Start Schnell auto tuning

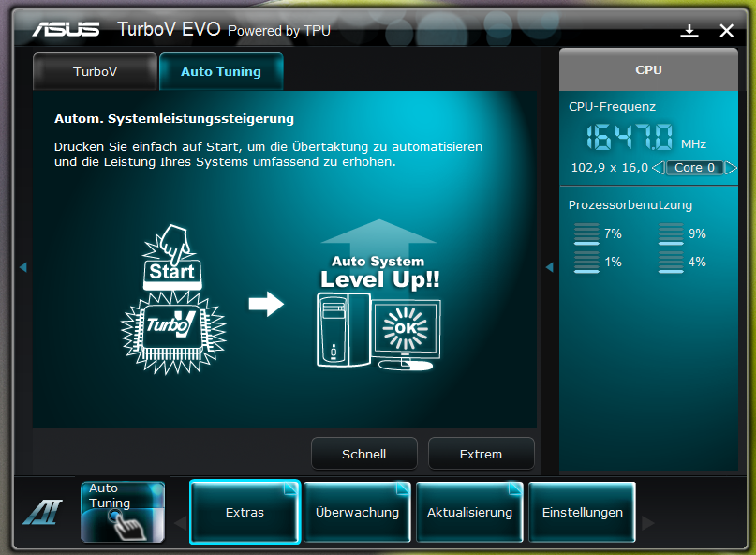pos(364,454)
